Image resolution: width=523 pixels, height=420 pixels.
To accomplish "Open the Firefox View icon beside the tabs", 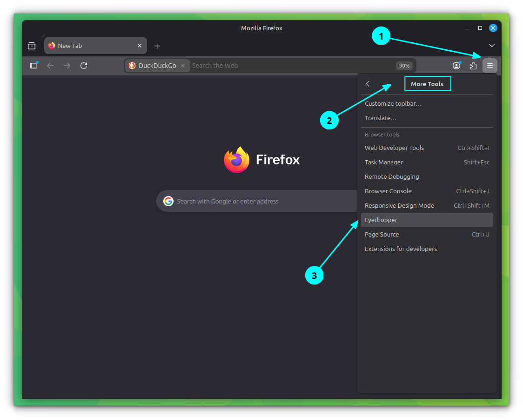I will [x=32, y=46].
